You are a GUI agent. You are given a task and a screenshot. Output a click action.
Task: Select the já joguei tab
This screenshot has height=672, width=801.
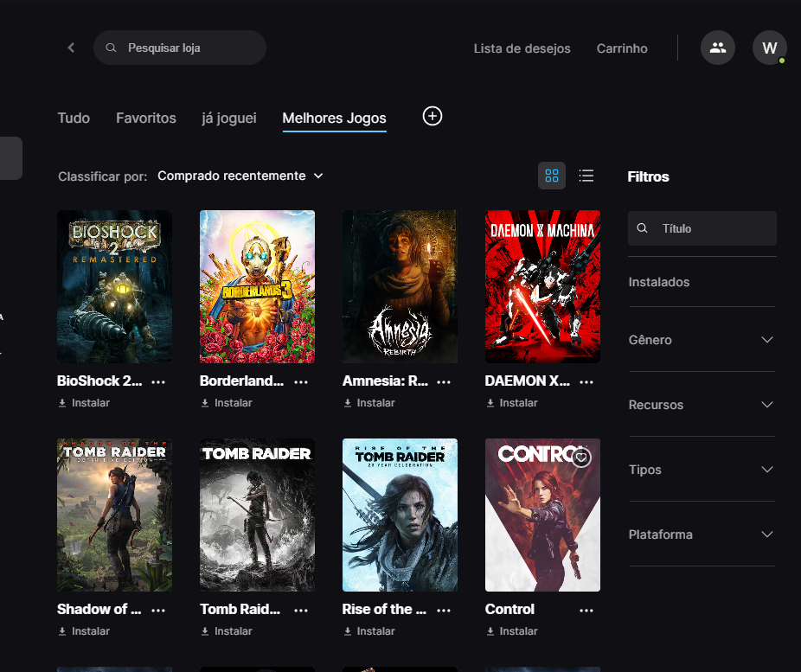click(x=229, y=118)
